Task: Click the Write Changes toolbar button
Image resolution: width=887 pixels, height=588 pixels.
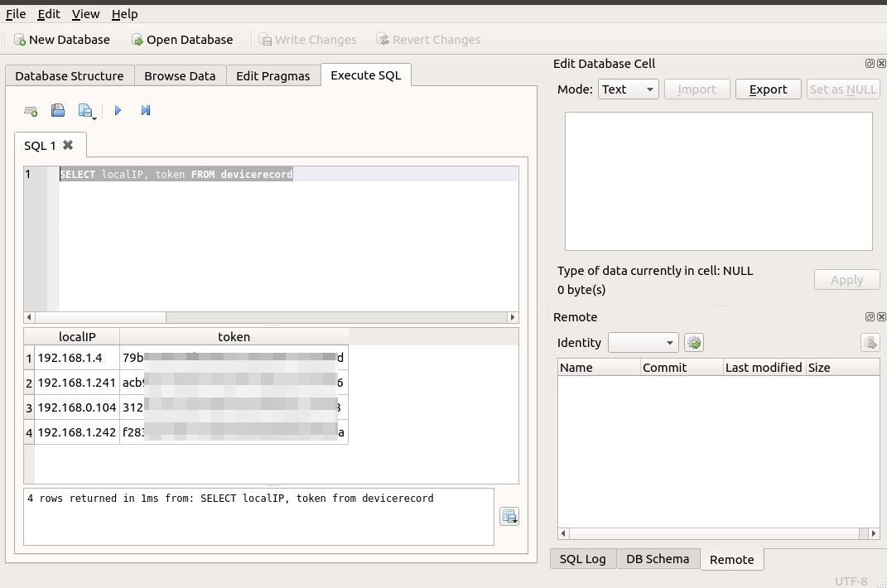Action: pos(308,40)
